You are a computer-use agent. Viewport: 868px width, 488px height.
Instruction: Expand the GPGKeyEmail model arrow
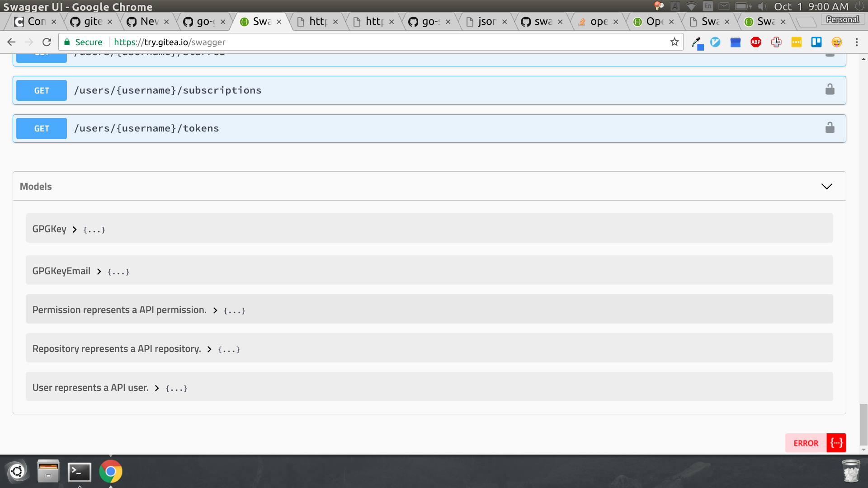(99, 272)
